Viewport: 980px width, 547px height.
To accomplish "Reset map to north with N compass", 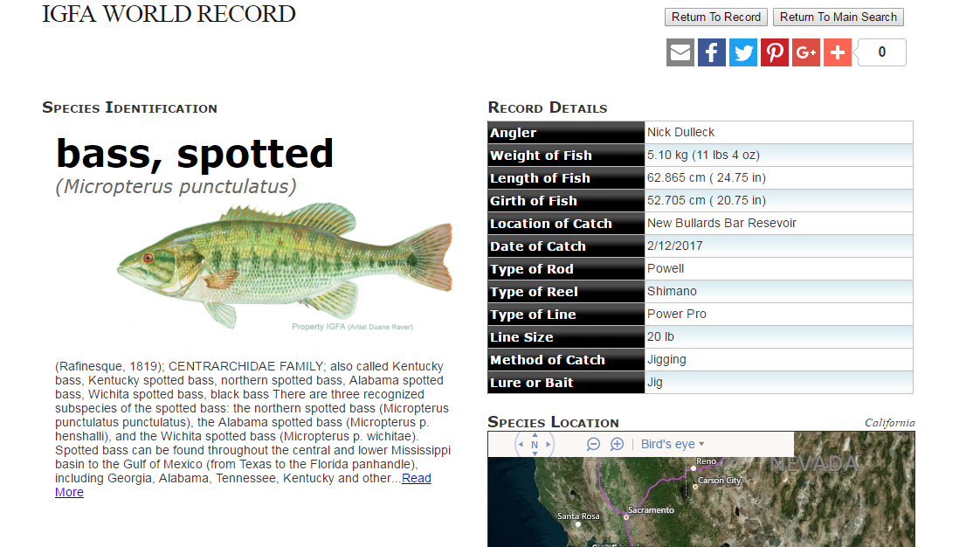I will [535, 445].
